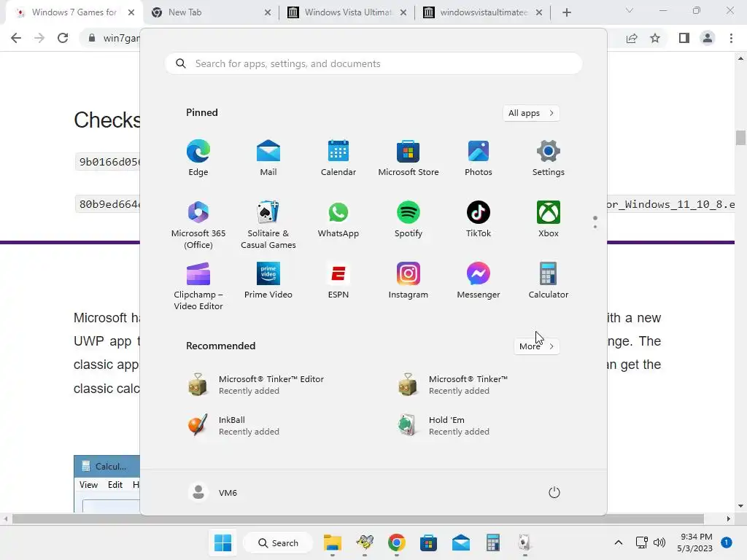Open Chrome tab search dropdown

[630, 10]
